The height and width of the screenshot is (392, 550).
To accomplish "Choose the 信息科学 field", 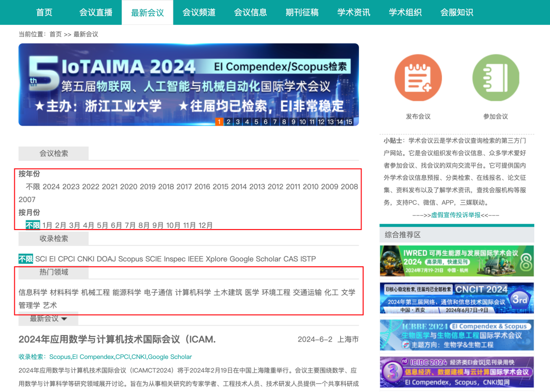I will (x=33, y=292).
